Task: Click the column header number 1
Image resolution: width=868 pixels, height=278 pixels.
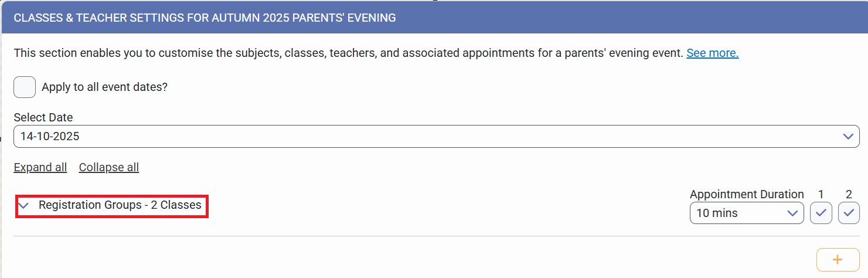Action: point(821,194)
